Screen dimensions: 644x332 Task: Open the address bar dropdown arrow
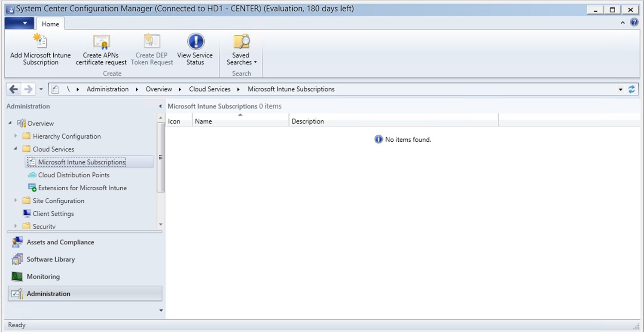pyautogui.click(x=620, y=89)
